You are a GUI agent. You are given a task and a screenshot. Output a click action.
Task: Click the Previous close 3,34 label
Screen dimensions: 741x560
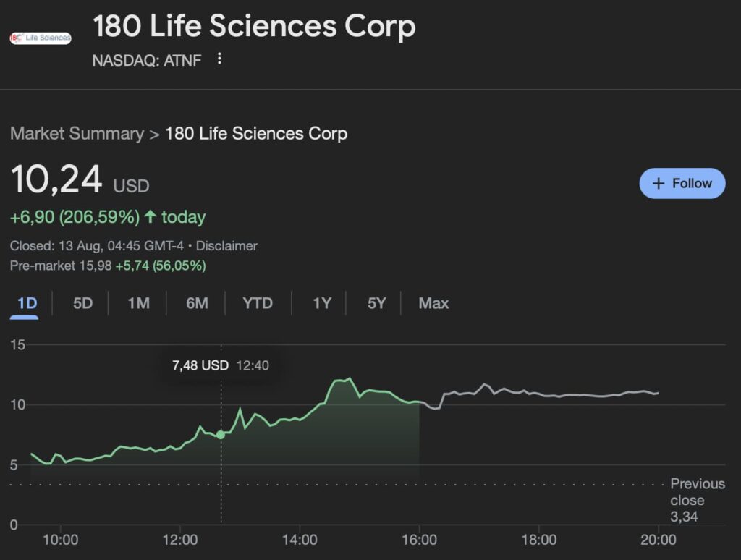[698, 500]
